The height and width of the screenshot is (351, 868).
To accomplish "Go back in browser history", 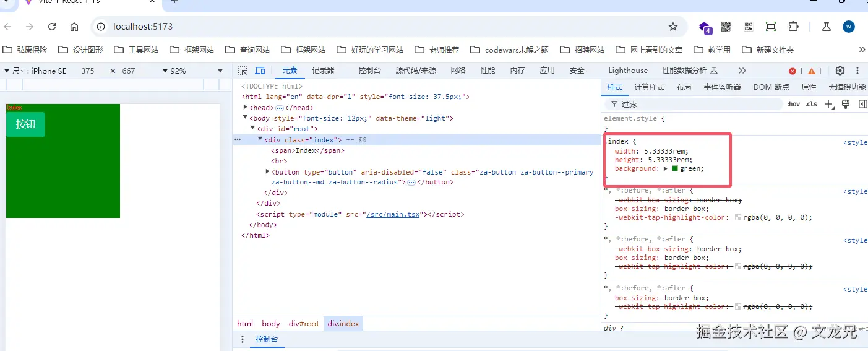I will pyautogui.click(x=7, y=27).
